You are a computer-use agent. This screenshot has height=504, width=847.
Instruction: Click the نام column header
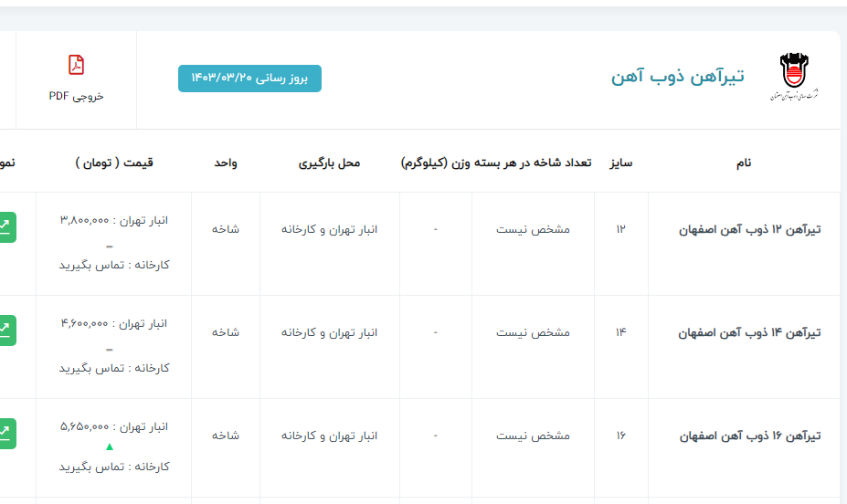[744, 163]
